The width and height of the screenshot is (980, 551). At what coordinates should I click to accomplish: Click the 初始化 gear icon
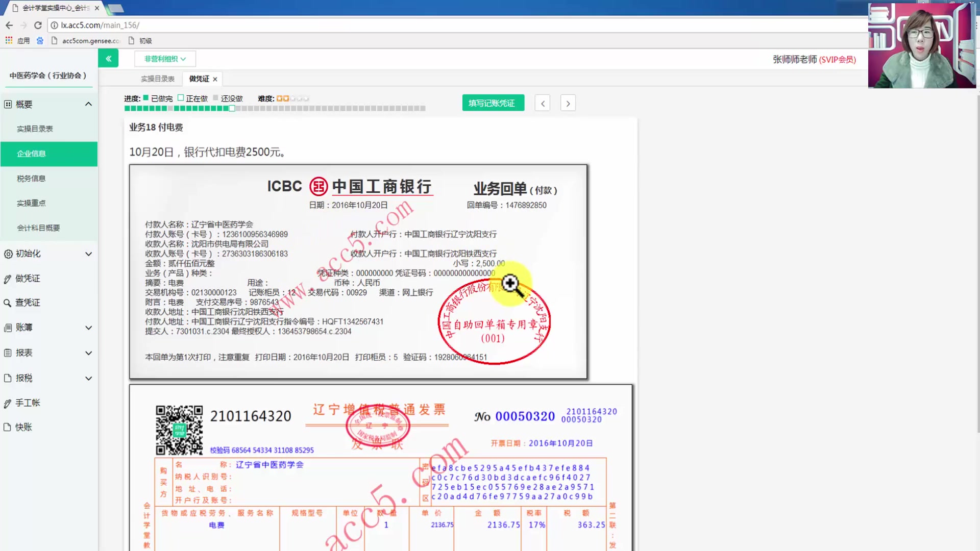[8, 254]
